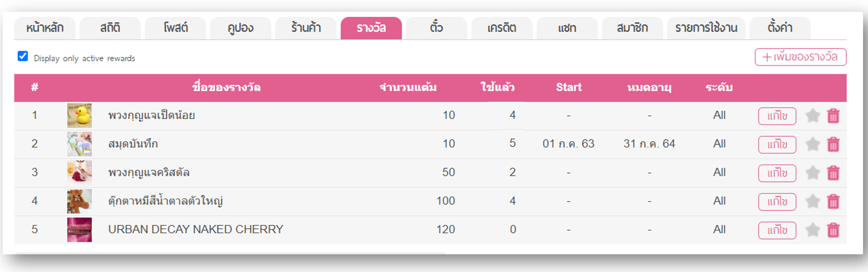
Task: Click the star icon for พวงกุญแจเป็ดน้อย
Action: (812, 116)
